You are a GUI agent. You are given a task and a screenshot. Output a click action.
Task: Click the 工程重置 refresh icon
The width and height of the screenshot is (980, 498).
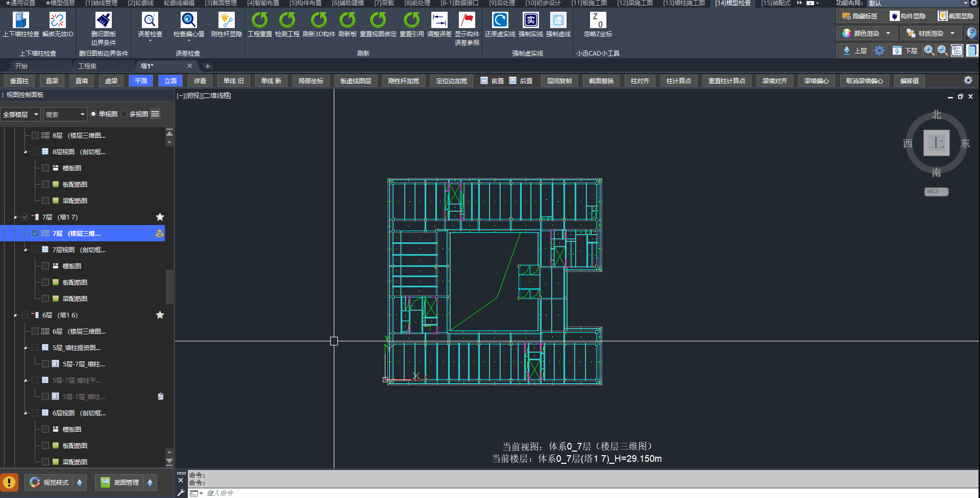(259, 21)
